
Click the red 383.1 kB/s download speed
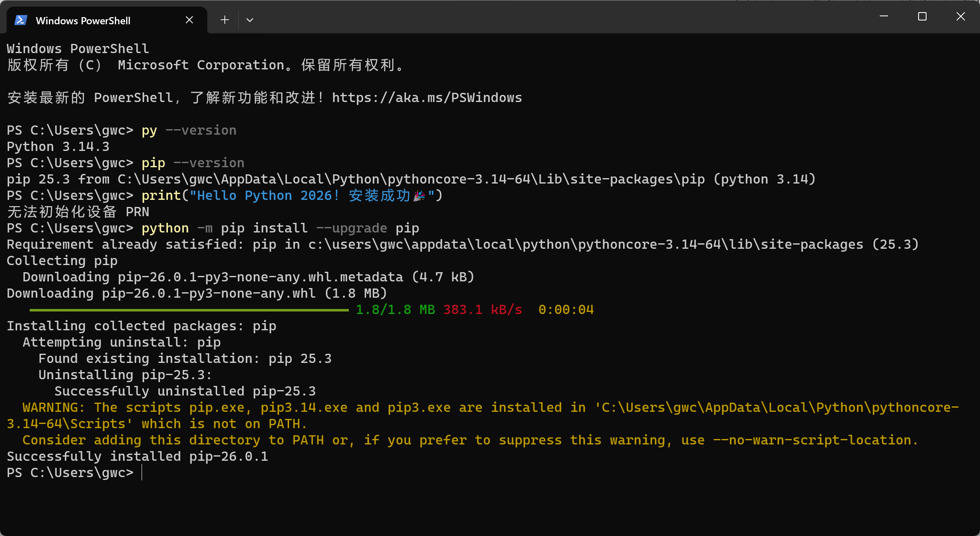[x=482, y=310]
